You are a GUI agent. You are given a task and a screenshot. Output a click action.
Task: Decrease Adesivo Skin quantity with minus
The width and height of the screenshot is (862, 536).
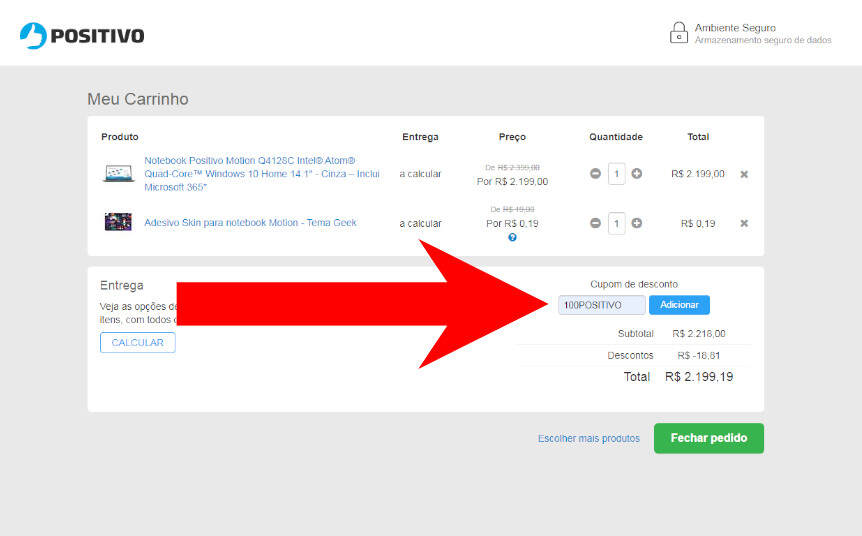coord(596,223)
